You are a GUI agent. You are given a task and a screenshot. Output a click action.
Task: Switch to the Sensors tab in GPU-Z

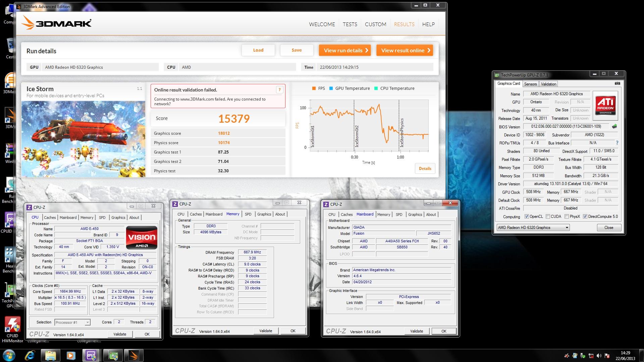point(530,84)
